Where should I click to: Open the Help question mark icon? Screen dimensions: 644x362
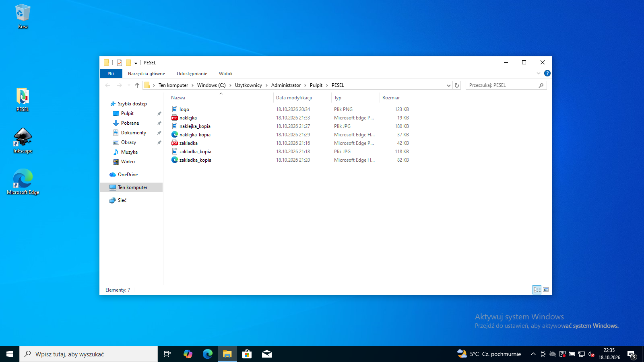547,73
